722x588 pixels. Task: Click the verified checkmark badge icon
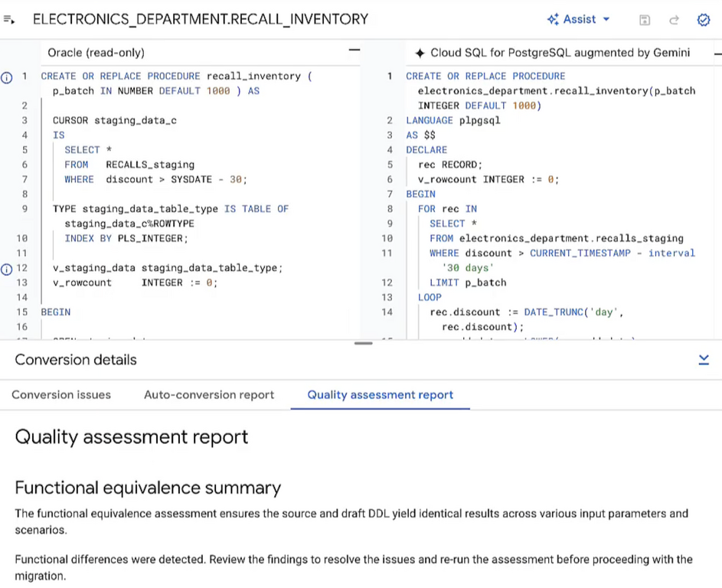tap(704, 20)
